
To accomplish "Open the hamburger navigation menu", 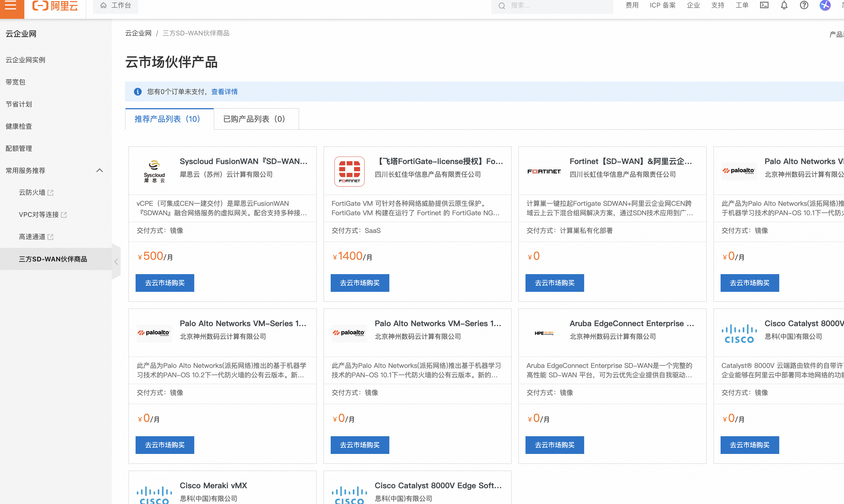I will pyautogui.click(x=11, y=5).
